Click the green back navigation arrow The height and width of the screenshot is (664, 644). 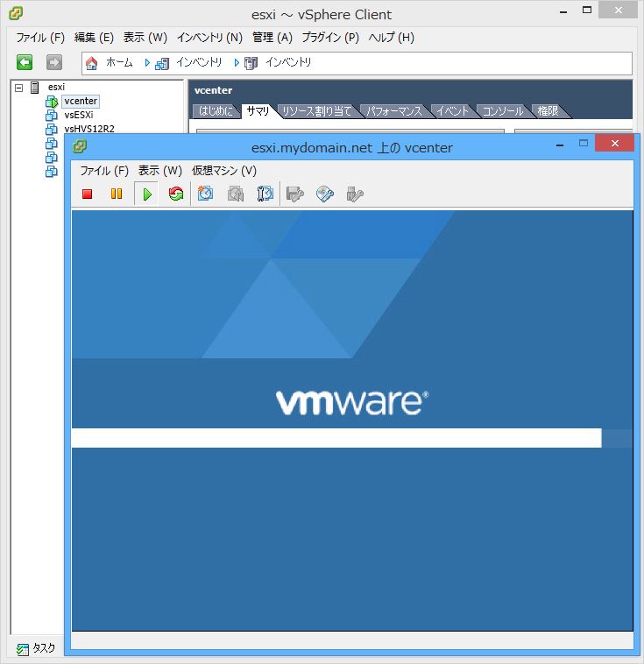tap(25, 62)
